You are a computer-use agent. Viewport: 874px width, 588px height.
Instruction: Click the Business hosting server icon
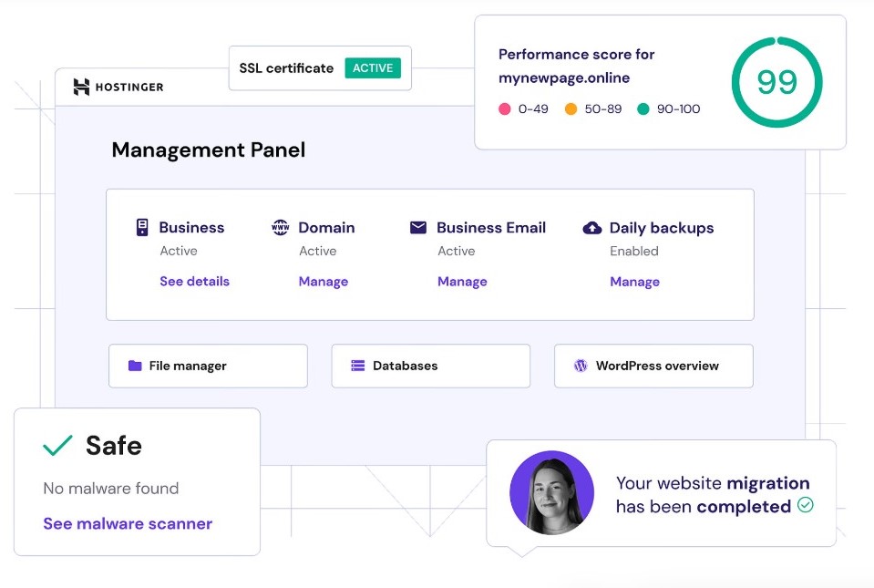142,227
